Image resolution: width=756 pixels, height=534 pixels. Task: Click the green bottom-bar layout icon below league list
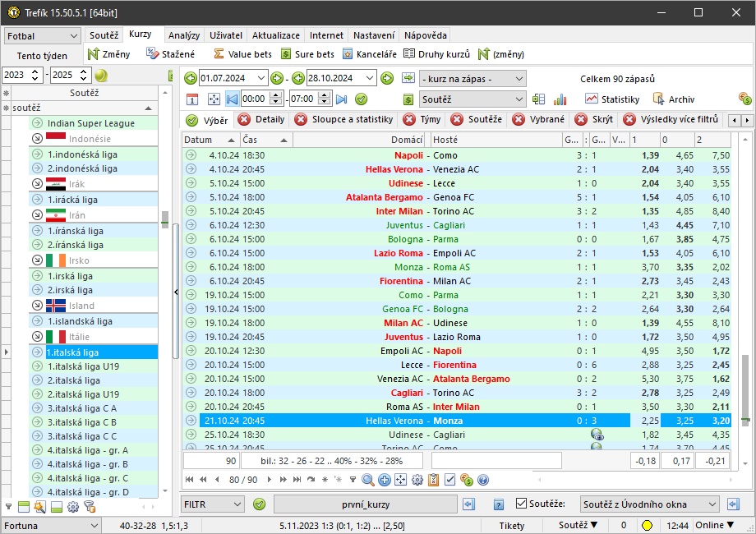click(57, 507)
